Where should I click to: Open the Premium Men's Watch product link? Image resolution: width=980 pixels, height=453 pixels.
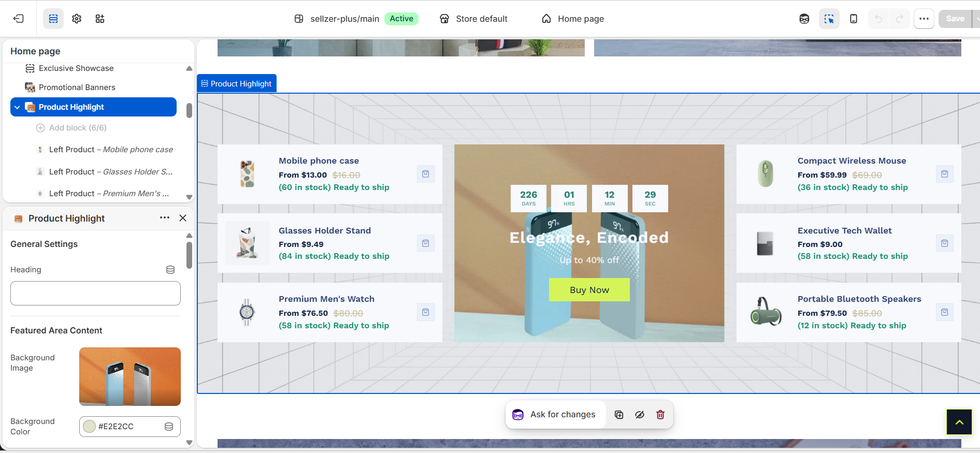coord(326,299)
